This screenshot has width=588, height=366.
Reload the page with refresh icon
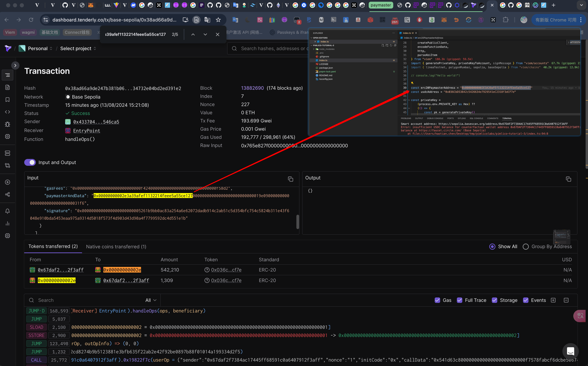(31, 20)
